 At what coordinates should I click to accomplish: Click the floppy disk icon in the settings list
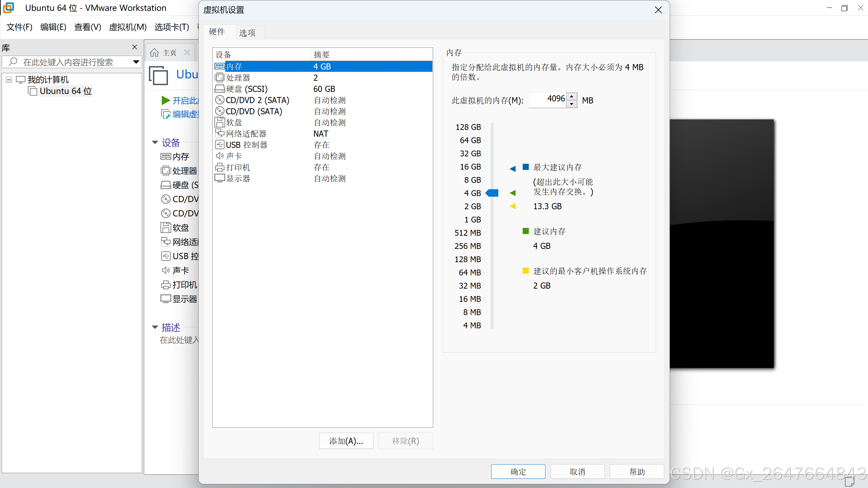(x=219, y=122)
